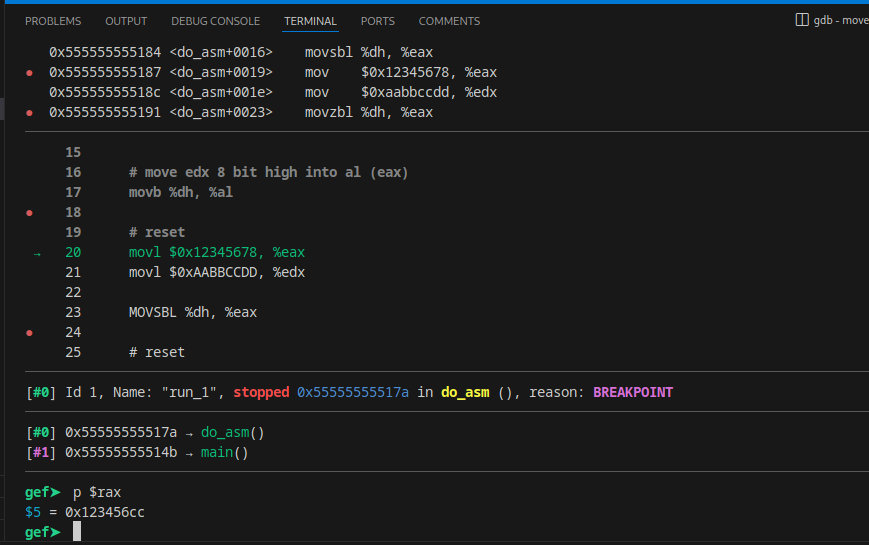Click the 0x123456cc result value
Image resolution: width=869 pixels, height=545 pixels.
(x=105, y=513)
